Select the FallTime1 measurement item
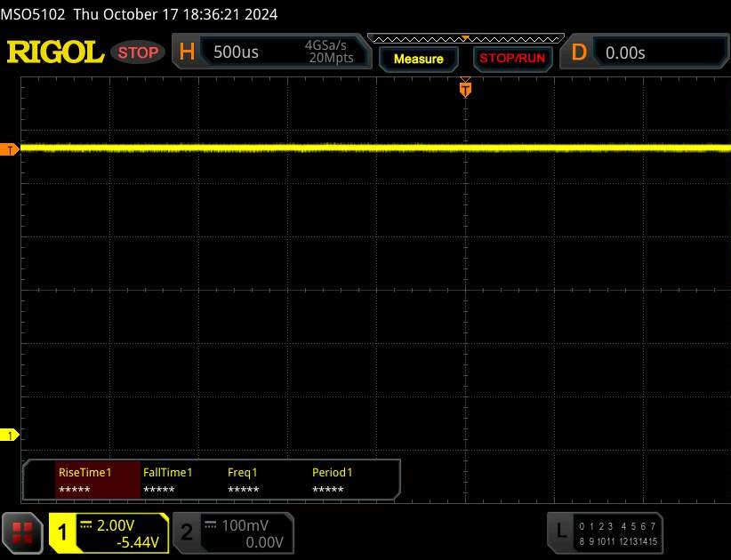 pos(168,480)
